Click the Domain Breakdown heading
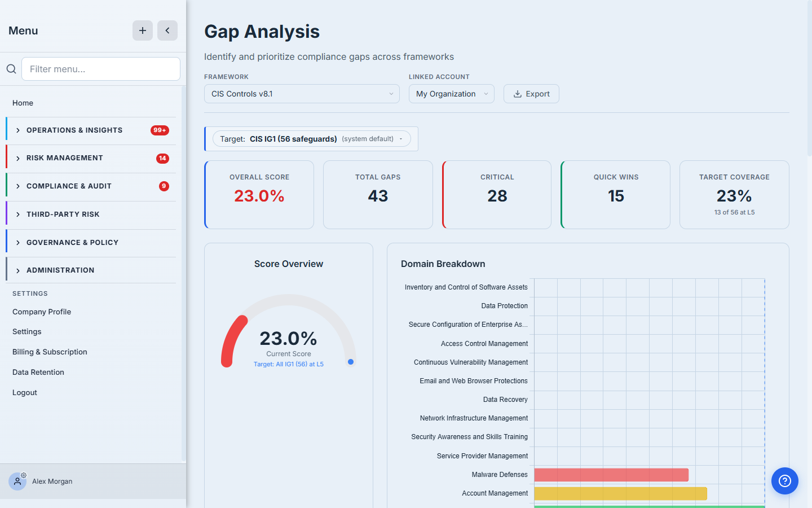812x508 pixels. coord(443,264)
